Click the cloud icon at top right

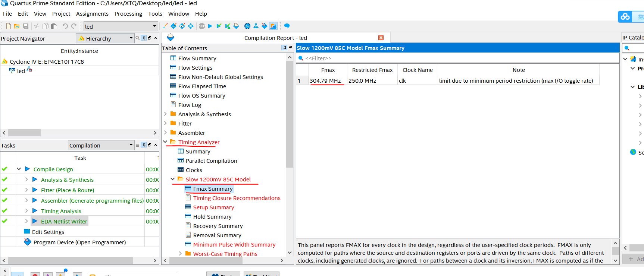625,17
